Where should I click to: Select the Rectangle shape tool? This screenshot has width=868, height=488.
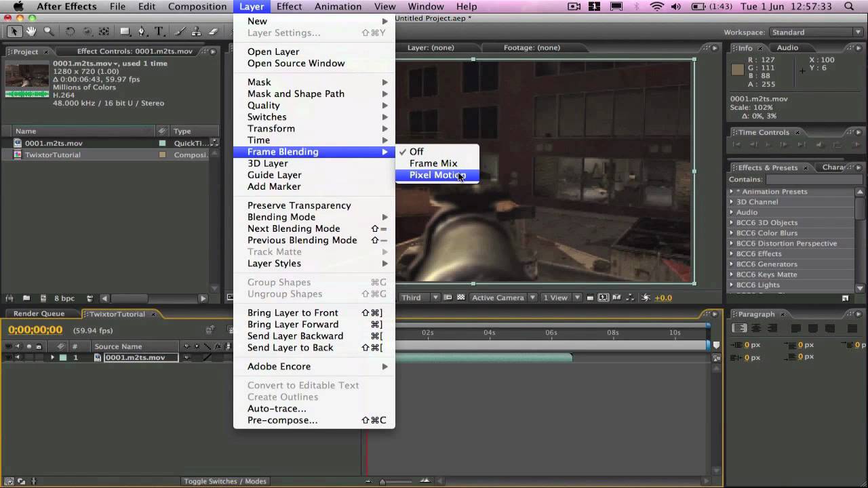(125, 31)
